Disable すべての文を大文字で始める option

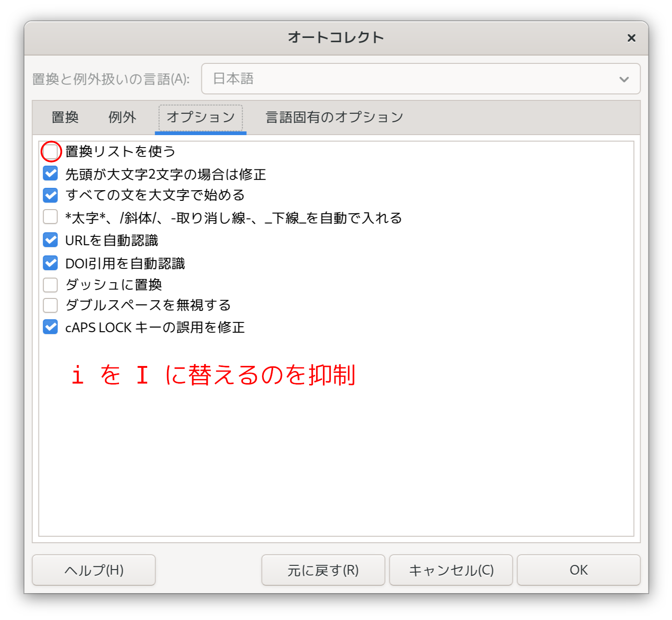[x=50, y=195]
